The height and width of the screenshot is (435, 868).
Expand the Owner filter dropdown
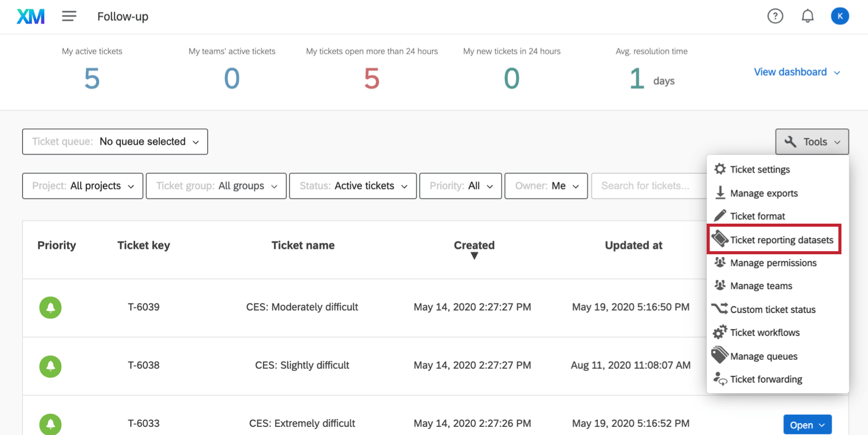[546, 186]
